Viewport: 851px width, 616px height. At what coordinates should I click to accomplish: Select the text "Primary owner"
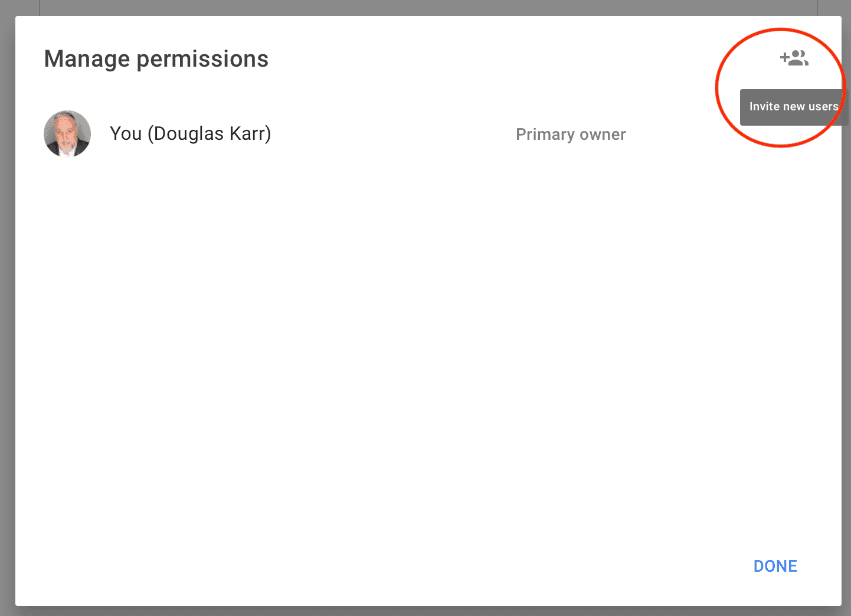(571, 135)
